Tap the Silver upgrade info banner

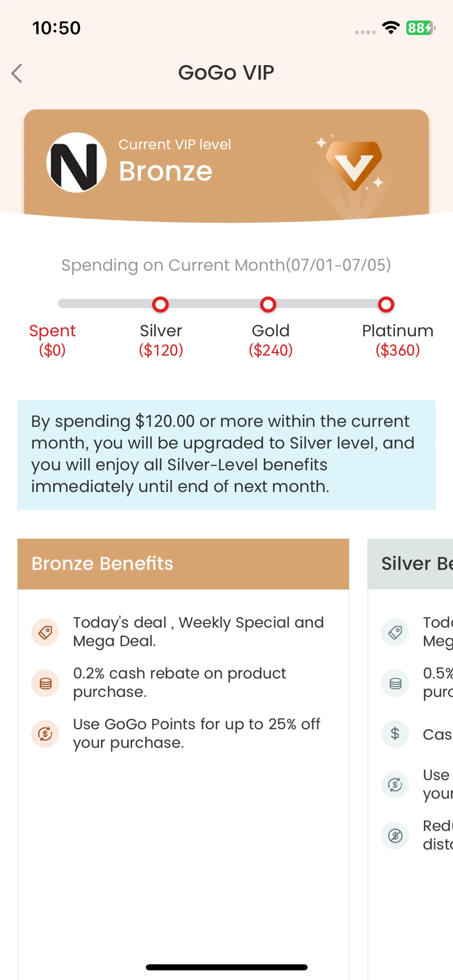coord(226,455)
